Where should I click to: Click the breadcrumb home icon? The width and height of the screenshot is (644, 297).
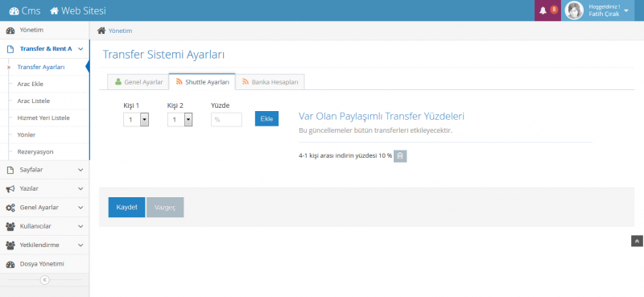tap(101, 31)
